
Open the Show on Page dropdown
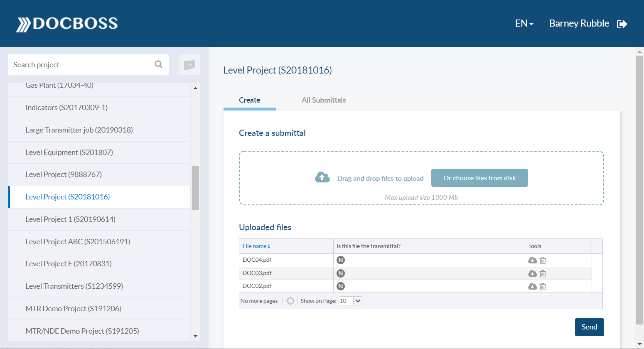(350, 301)
